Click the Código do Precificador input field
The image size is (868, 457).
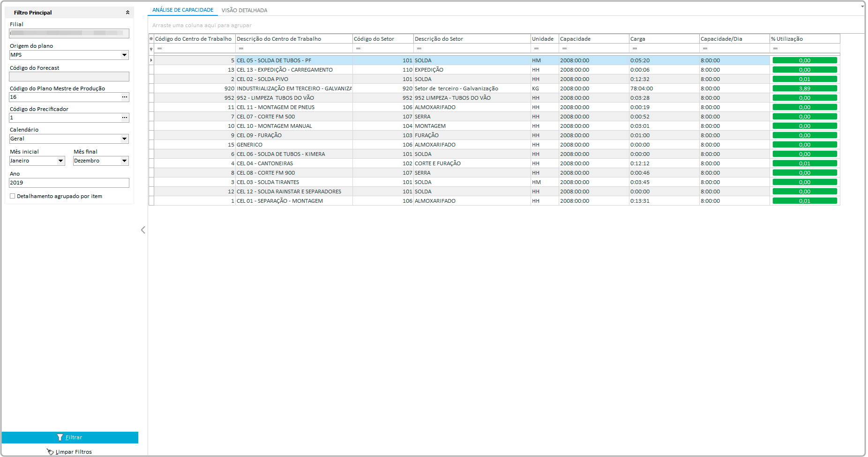pos(65,118)
